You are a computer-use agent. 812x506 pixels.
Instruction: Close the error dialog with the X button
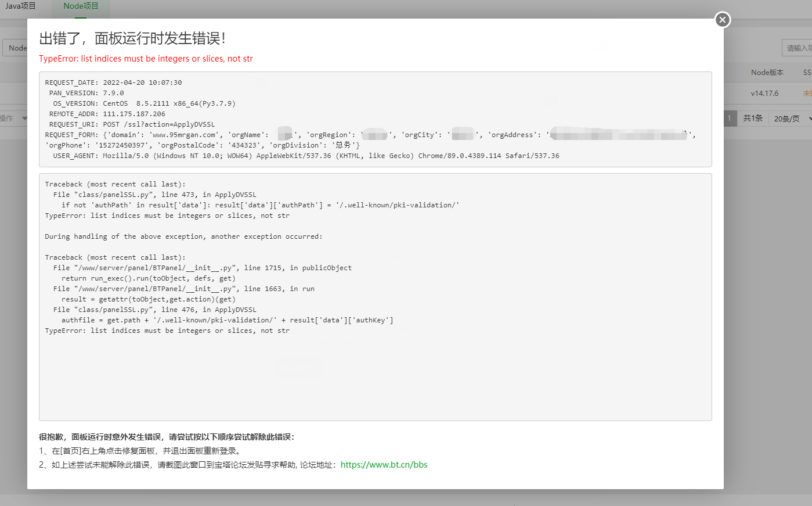(x=722, y=20)
